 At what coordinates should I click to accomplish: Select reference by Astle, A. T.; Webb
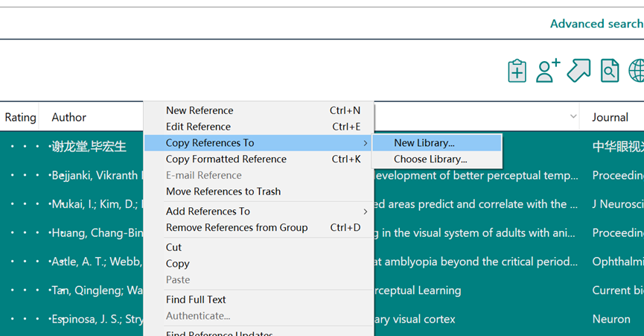[96, 261]
